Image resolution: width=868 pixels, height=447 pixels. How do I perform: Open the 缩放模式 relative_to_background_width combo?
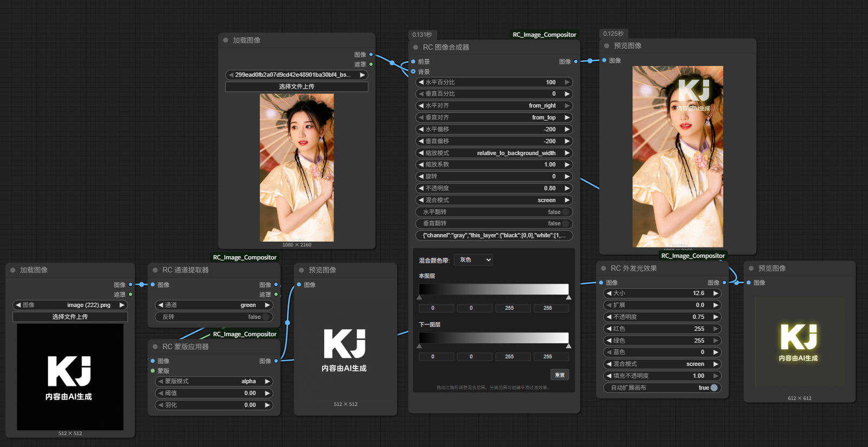tap(494, 154)
